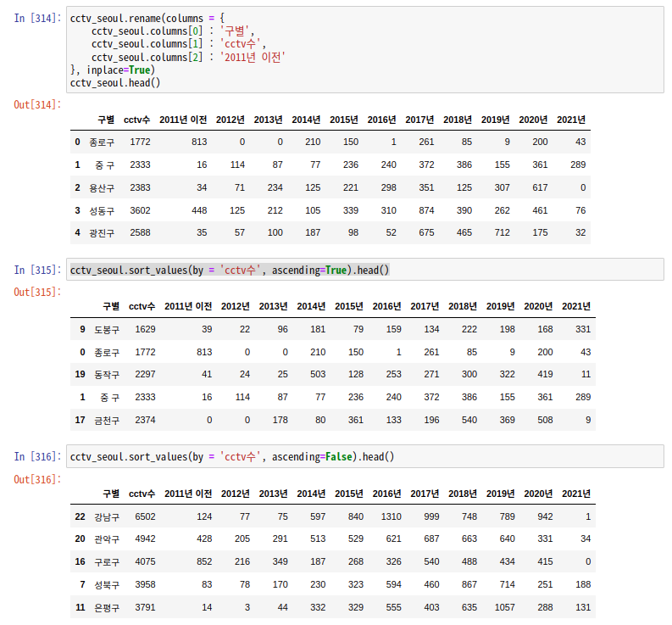Click the cctv수 value 2297

[145, 375]
